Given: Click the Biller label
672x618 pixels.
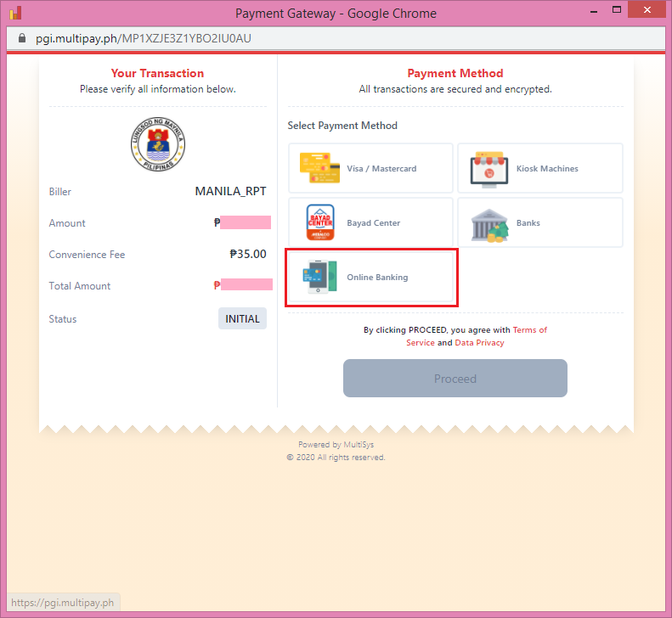Looking at the screenshot, I should (60, 192).
